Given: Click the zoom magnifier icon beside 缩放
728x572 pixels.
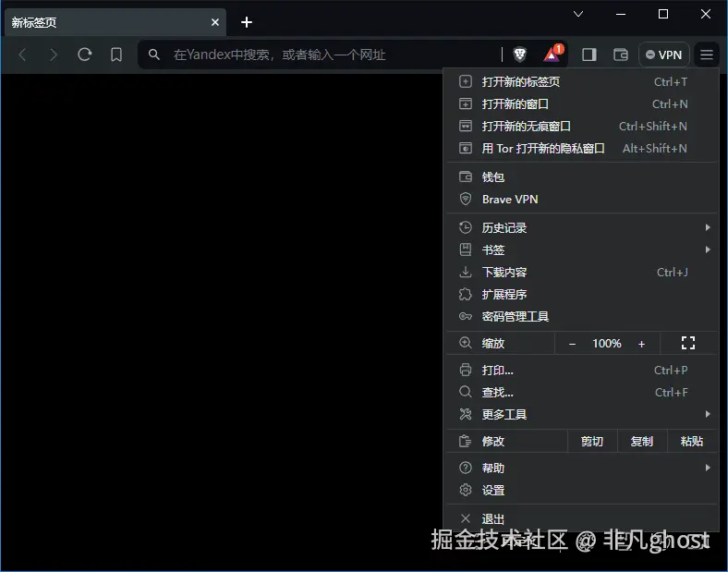Looking at the screenshot, I should pyautogui.click(x=466, y=343).
